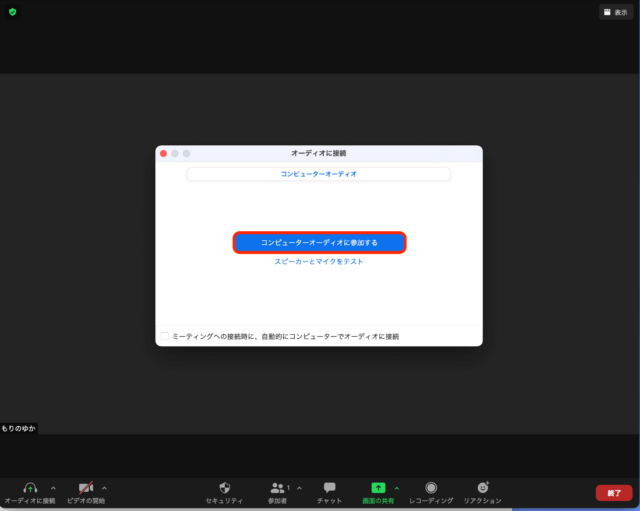Click the オーディオに接続 headphone icon in toolbar
This screenshot has width=640, height=511.
point(30,488)
